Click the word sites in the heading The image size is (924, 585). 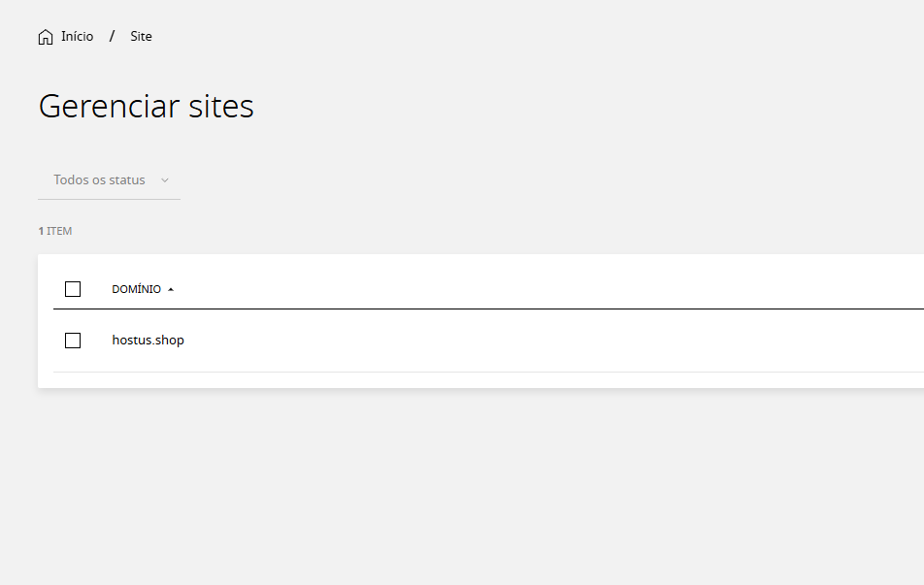pyautogui.click(x=221, y=107)
